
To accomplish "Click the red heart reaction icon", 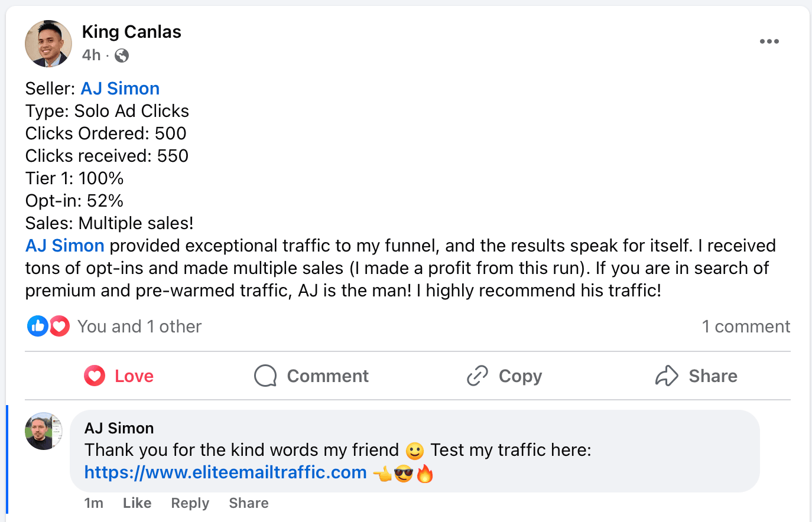I will (x=60, y=326).
